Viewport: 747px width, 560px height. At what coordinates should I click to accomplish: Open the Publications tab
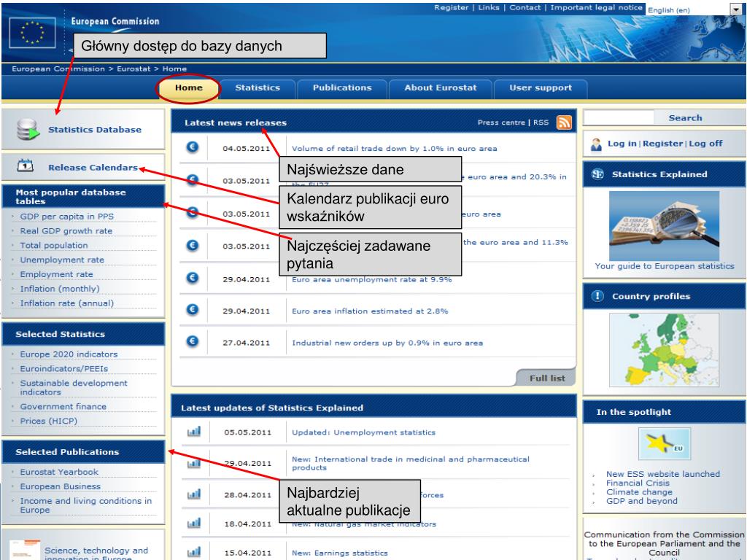342,88
